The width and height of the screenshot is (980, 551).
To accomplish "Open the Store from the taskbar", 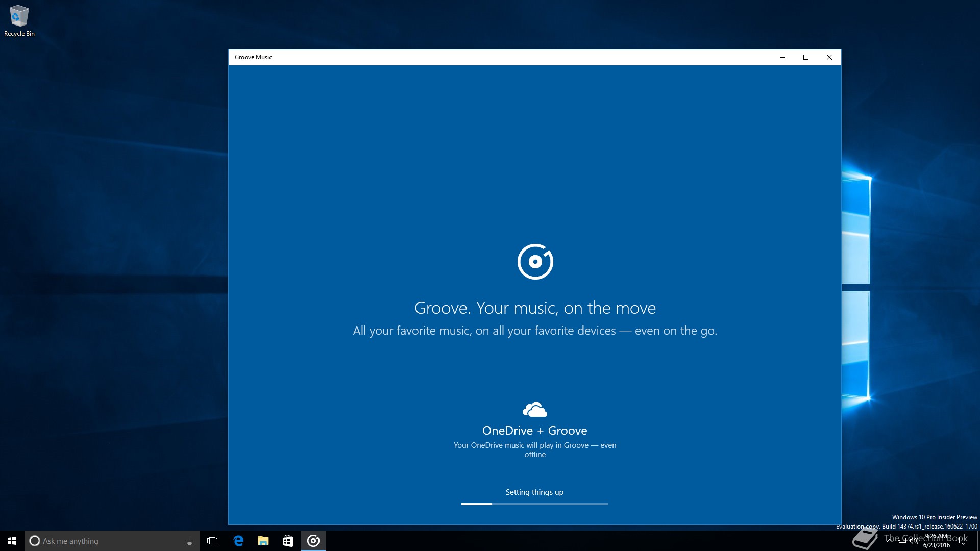I will tap(288, 541).
